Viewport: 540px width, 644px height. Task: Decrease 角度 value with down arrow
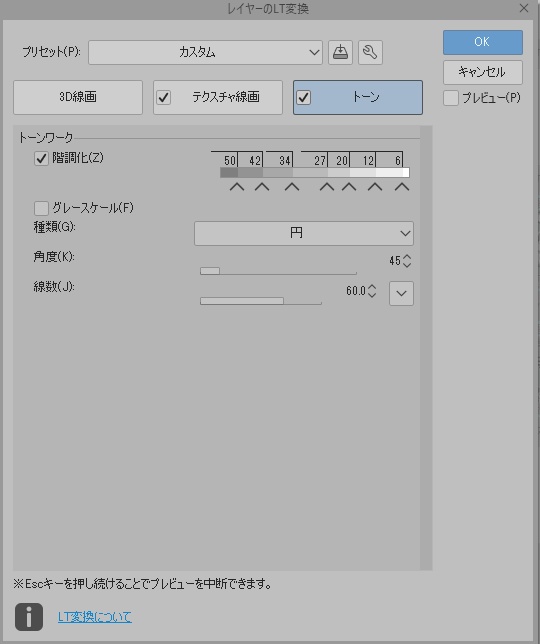point(407,264)
